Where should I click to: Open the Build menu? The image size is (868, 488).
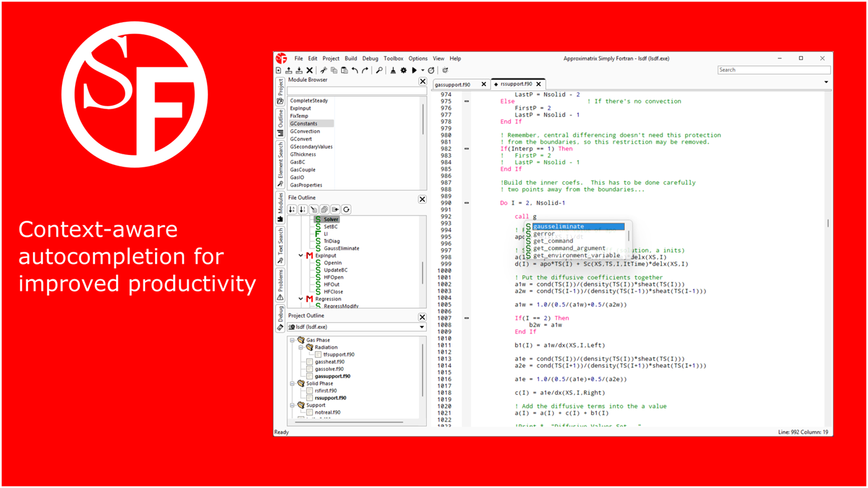point(351,58)
